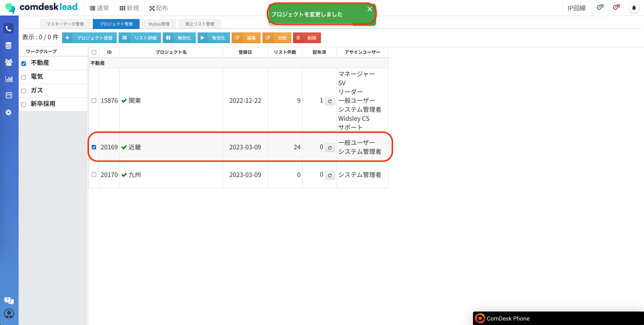Check the 新卒採用 workgroup checkbox
644x325 pixels.
coord(24,105)
